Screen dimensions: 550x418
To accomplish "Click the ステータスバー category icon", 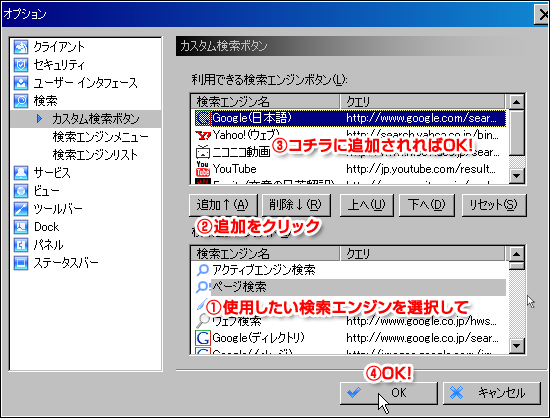I will pyautogui.click(x=21, y=262).
